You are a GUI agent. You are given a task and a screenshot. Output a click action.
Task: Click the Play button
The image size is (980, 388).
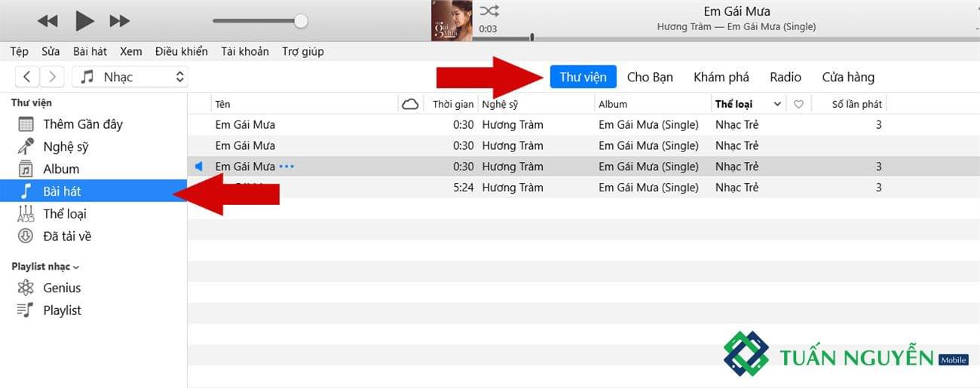(x=84, y=21)
